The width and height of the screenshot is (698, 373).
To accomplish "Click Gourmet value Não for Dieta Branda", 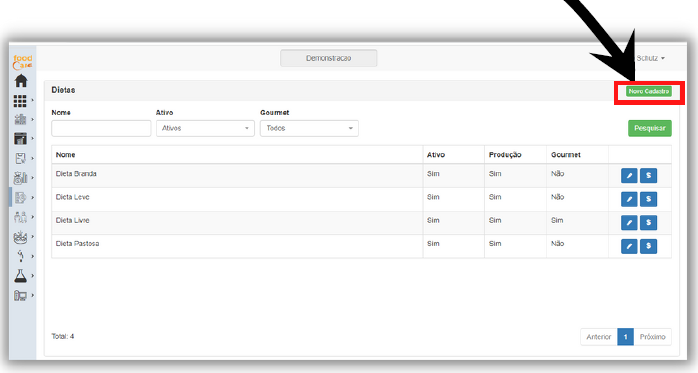I will (x=558, y=174).
